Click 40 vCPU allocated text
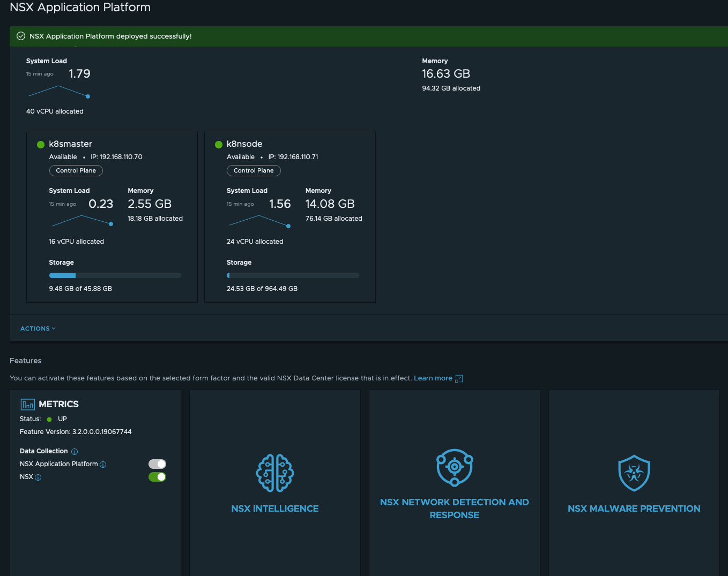This screenshot has height=576, width=728. point(55,111)
